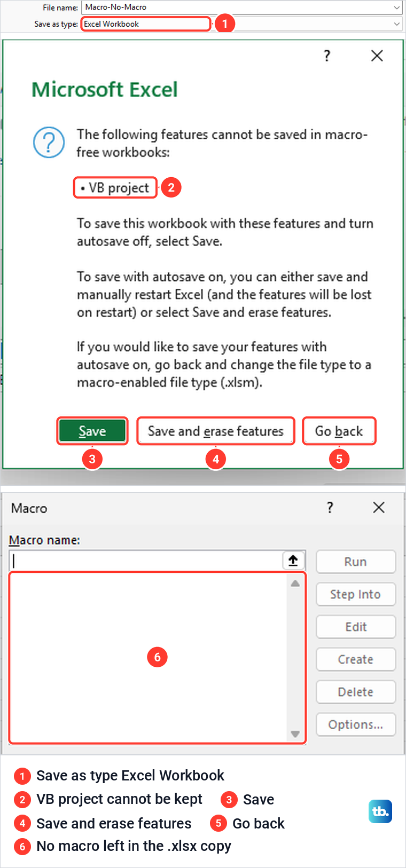Click the help question mark in Microsoft Excel dialog

327,56
